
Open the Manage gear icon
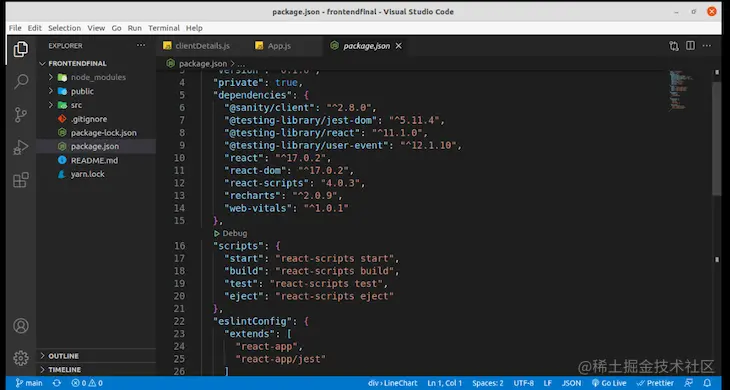tap(20, 358)
